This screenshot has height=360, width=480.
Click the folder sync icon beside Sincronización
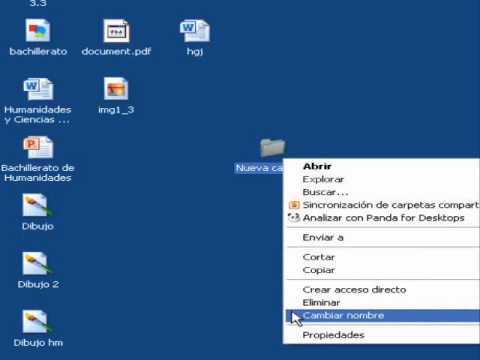294,205
